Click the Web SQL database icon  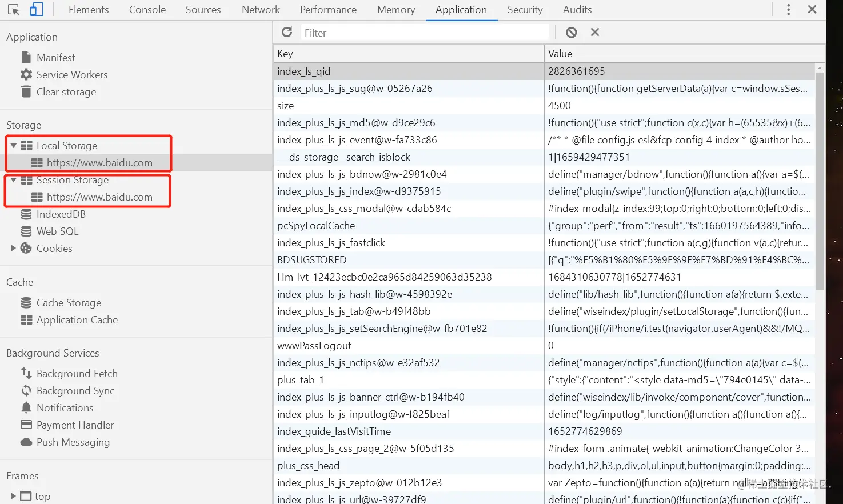click(x=26, y=231)
